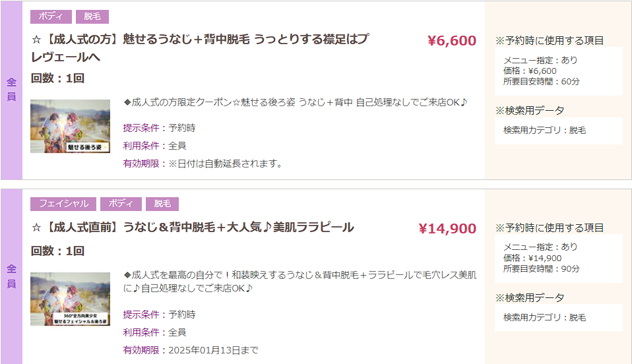Click the 魅せる後ろ姿 coupon thumbnail image
Viewport: 632px width, 364px height.
click(x=70, y=126)
